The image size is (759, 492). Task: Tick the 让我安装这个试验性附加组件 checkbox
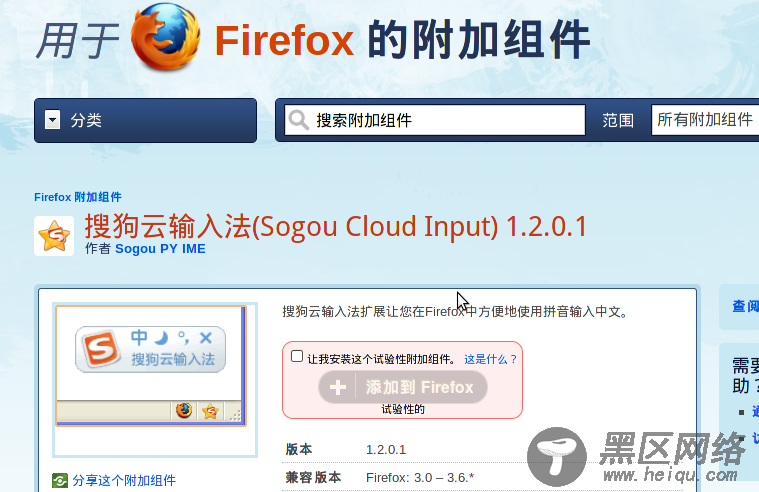pos(297,356)
